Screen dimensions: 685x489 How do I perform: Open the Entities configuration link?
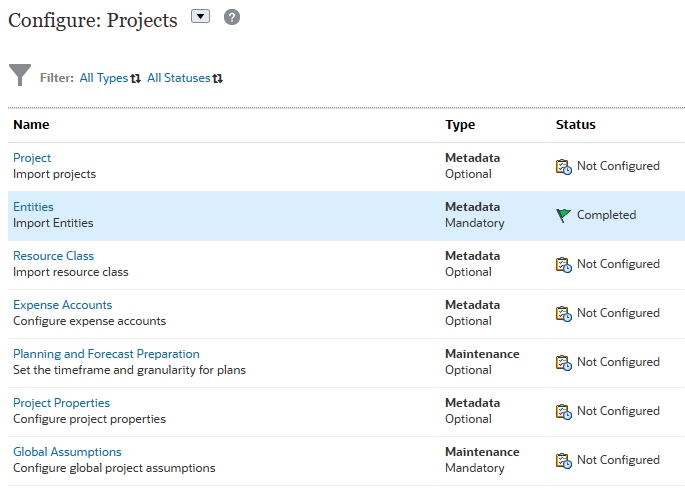pos(33,207)
